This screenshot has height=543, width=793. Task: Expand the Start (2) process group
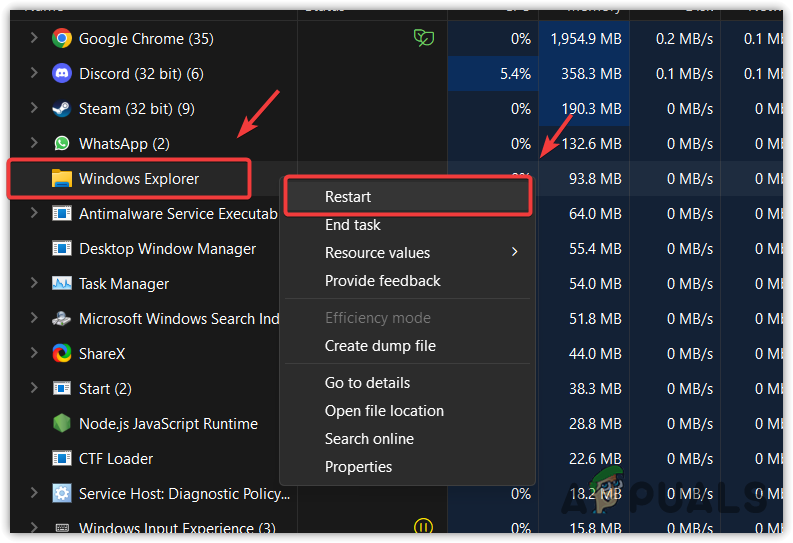(x=34, y=388)
